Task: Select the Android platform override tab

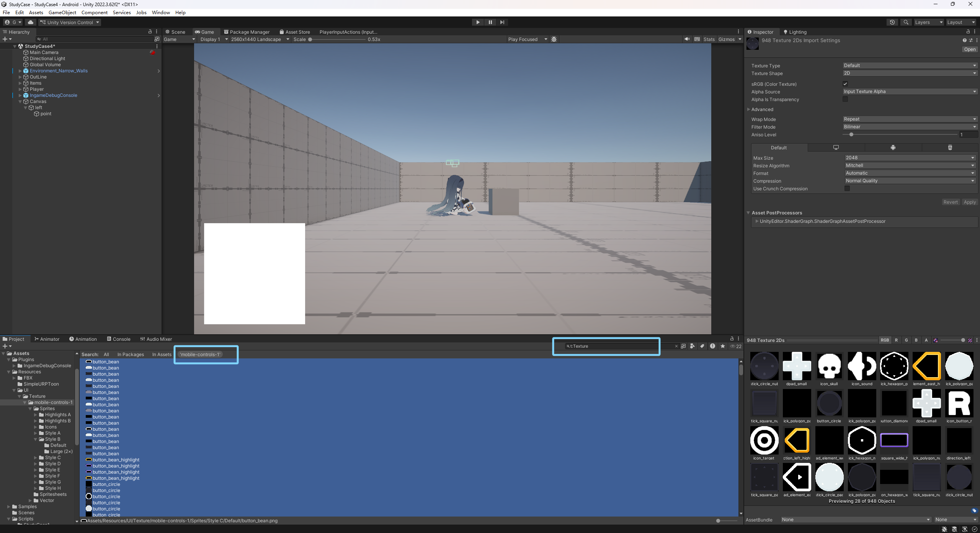Action: pos(893,147)
